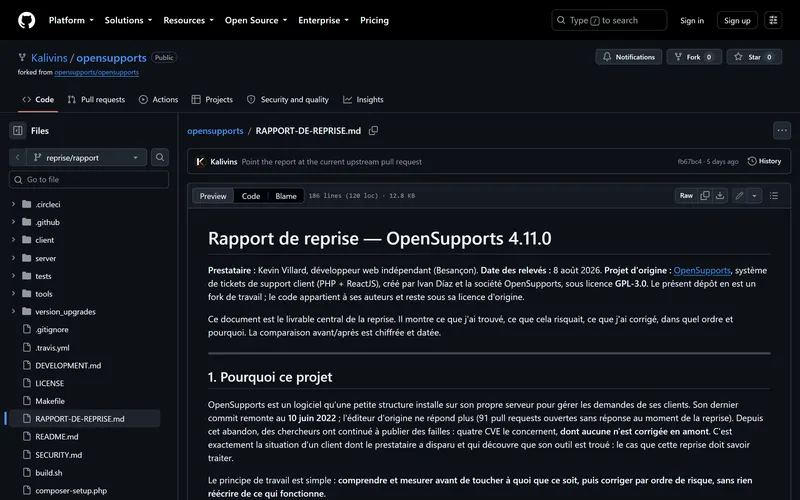This screenshot has height=500, width=800.
Task: Open the Enterprise menu
Action: pos(323,20)
